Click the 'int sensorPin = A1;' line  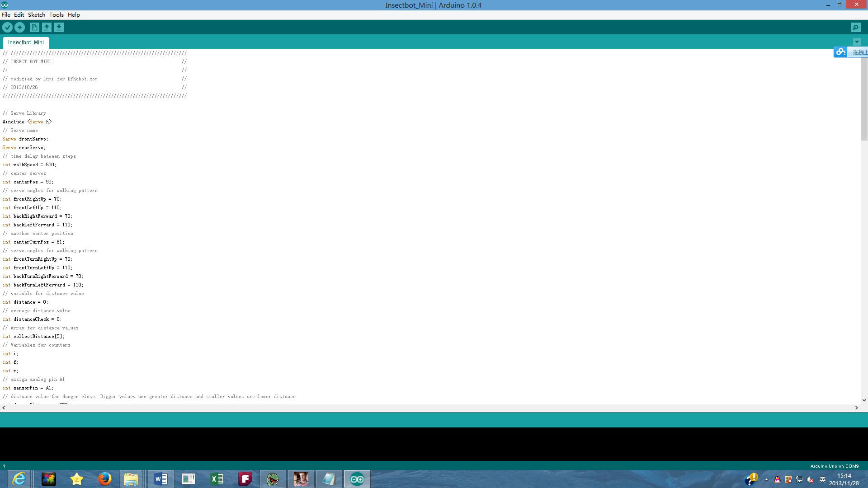pos(28,388)
